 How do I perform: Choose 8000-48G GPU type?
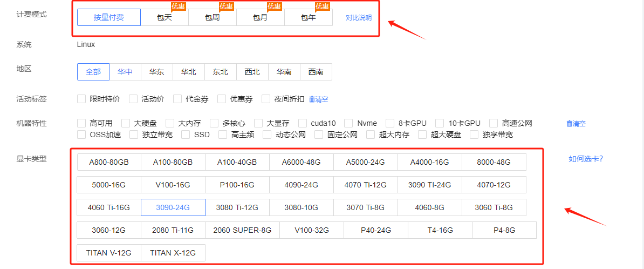[x=494, y=162]
